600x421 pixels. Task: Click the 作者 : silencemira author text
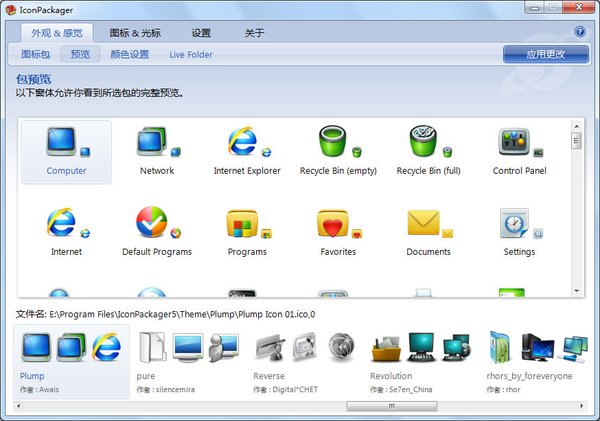[166, 390]
